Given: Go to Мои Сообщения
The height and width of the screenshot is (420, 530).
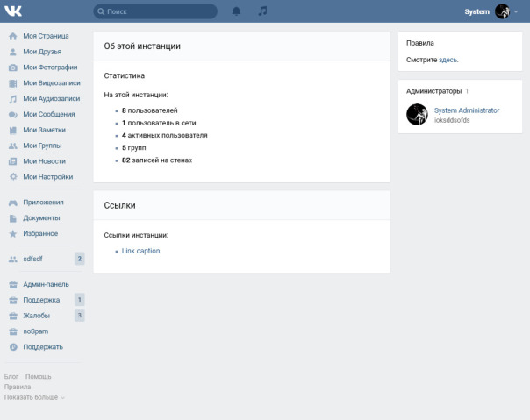Looking at the screenshot, I should click(49, 114).
